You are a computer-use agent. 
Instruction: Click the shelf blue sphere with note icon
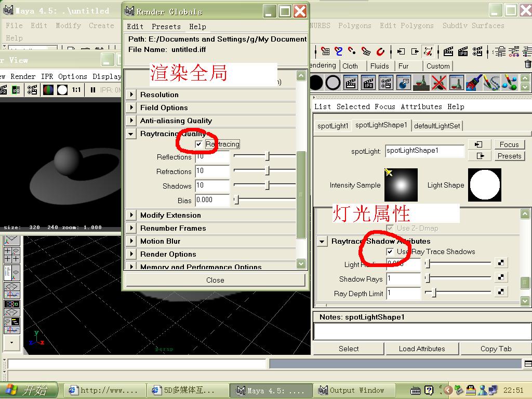click(403, 83)
